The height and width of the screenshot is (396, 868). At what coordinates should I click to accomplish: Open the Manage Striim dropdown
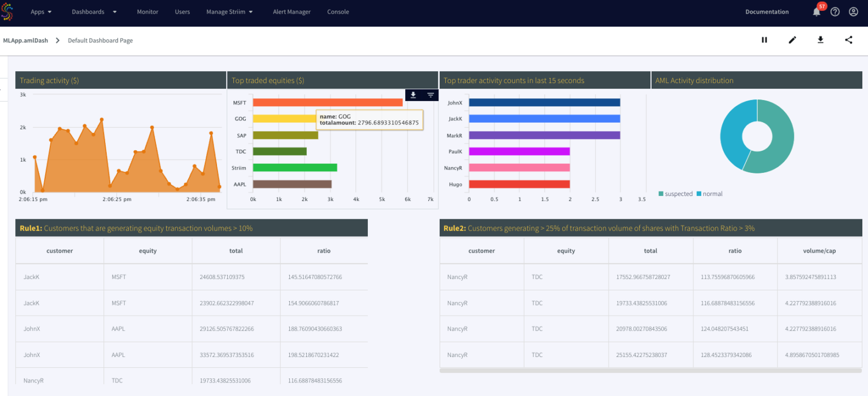click(229, 12)
